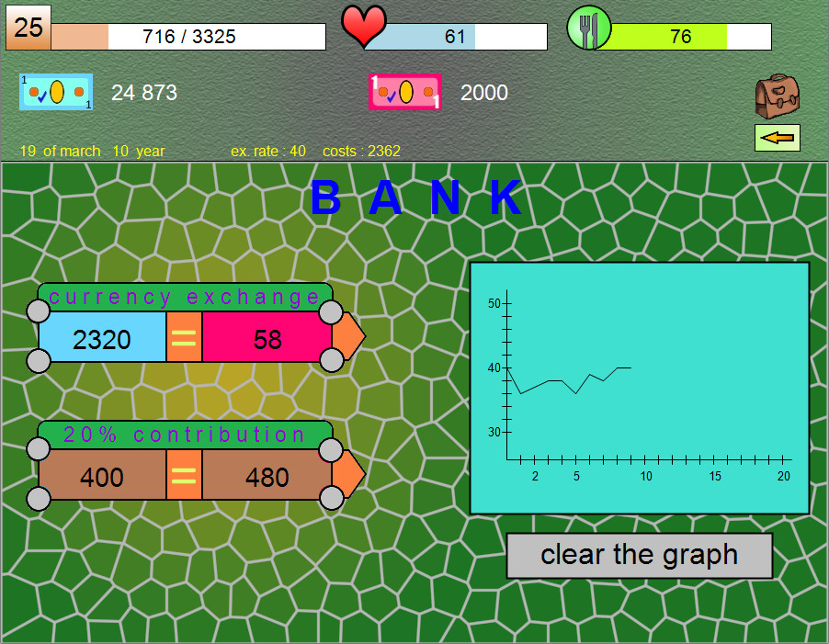This screenshot has width=829, height=644.
Task: Click the yellow back arrow icon
Action: pos(777,138)
